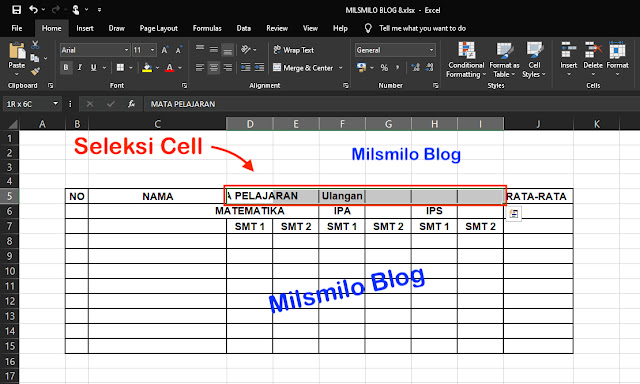Switch to the Formulas tab

(207, 28)
